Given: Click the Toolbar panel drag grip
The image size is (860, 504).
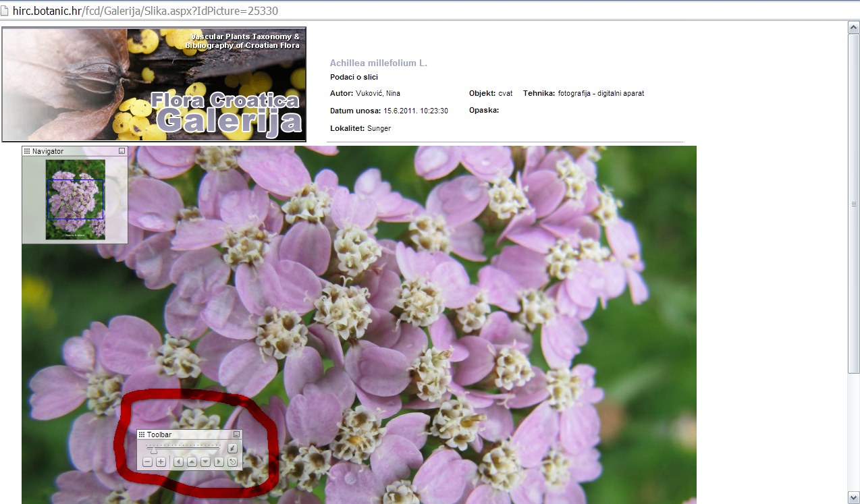Looking at the screenshot, I should [x=142, y=435].
